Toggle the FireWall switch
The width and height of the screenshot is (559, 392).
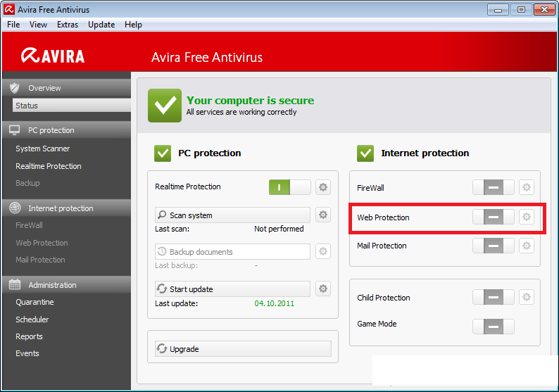(x=494, y=187)
